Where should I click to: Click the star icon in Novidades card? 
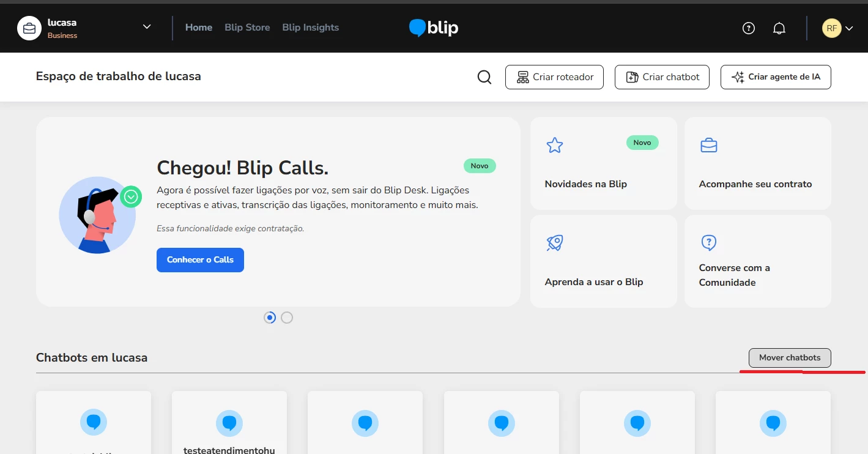555,146
